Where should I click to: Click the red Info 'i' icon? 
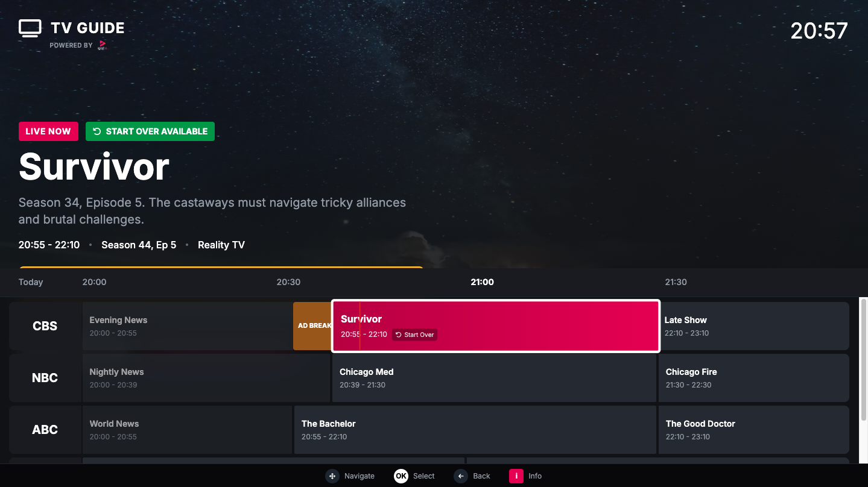coord(516,476)
